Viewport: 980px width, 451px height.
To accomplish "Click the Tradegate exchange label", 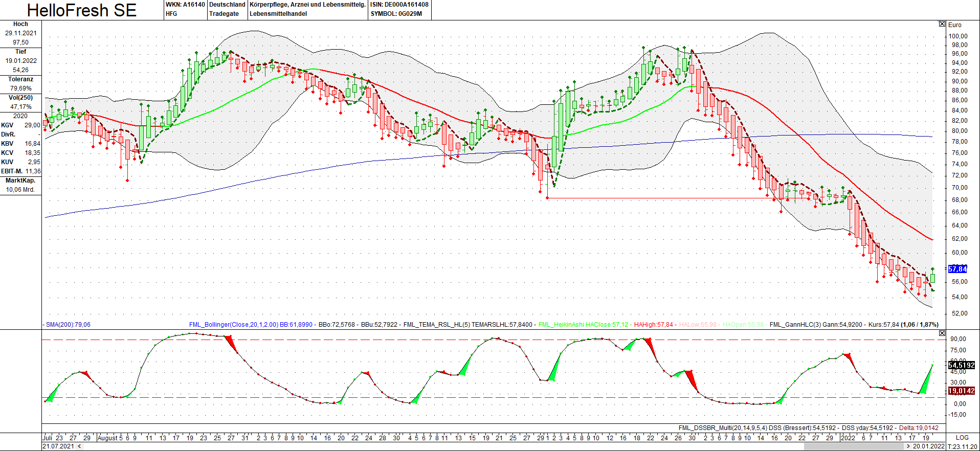I will click(x=224, y=14).
